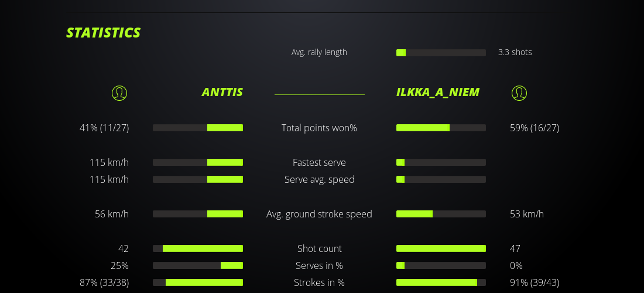The image size is (644, 293).
Task: Click ANTTIS Shot count bar
Action: [x=198, y=248]
